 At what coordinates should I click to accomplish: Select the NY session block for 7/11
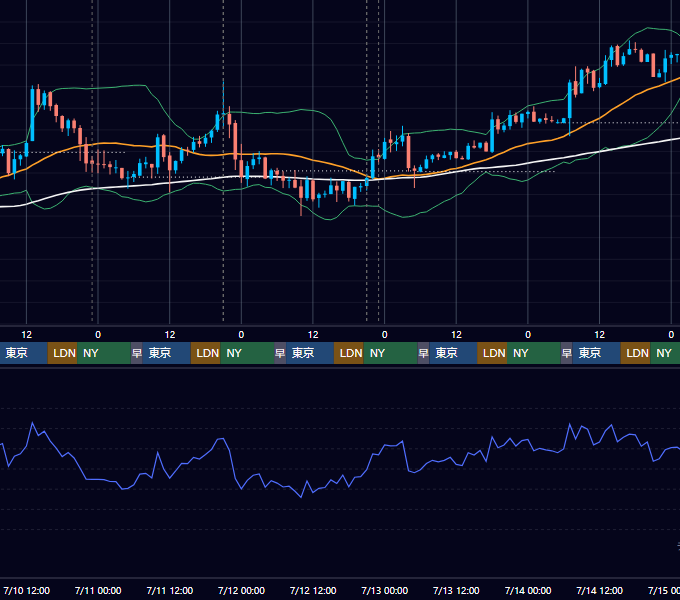(247, 353)
